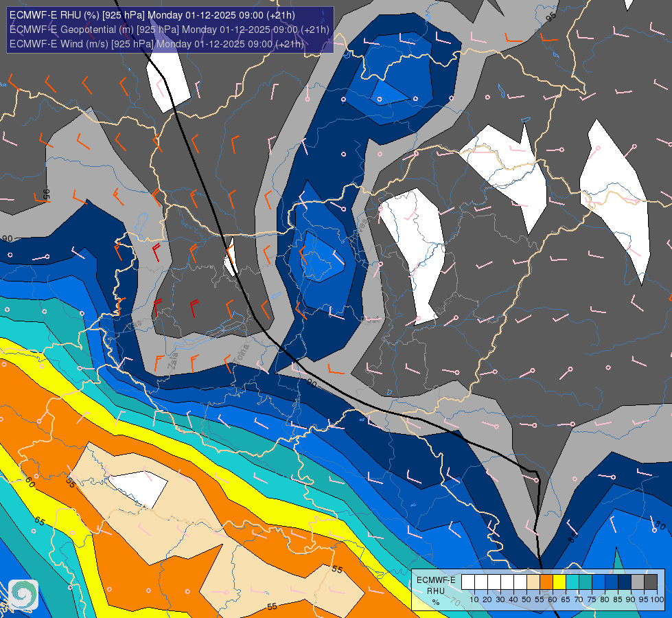This screenshot has height=618, width=672.
Task: Pick the yellow 60–65 legend swatch
Action: 559,582
